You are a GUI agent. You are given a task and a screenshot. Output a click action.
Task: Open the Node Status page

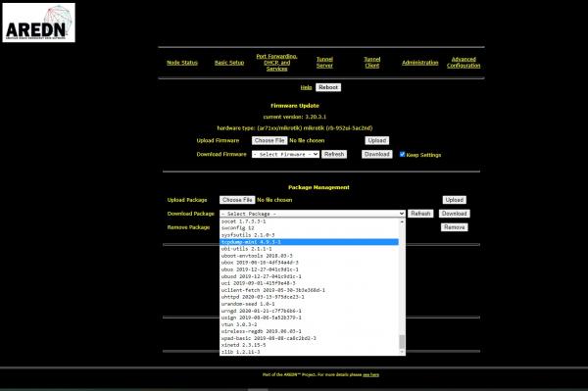coord(182,63)
